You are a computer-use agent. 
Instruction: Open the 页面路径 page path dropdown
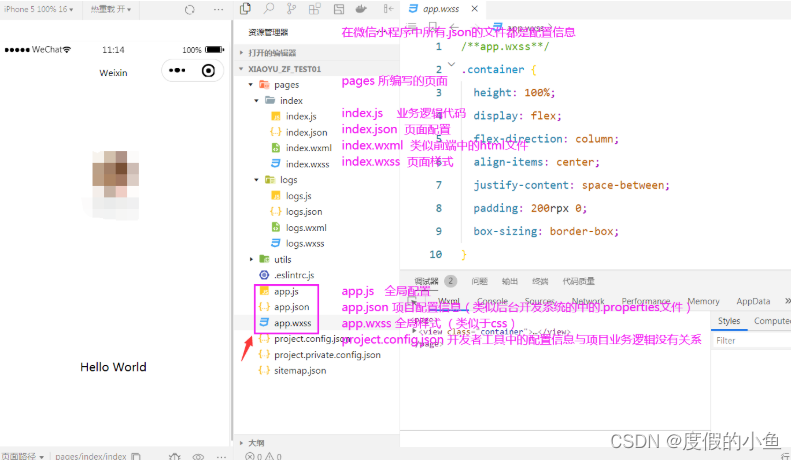click(22, 456)
